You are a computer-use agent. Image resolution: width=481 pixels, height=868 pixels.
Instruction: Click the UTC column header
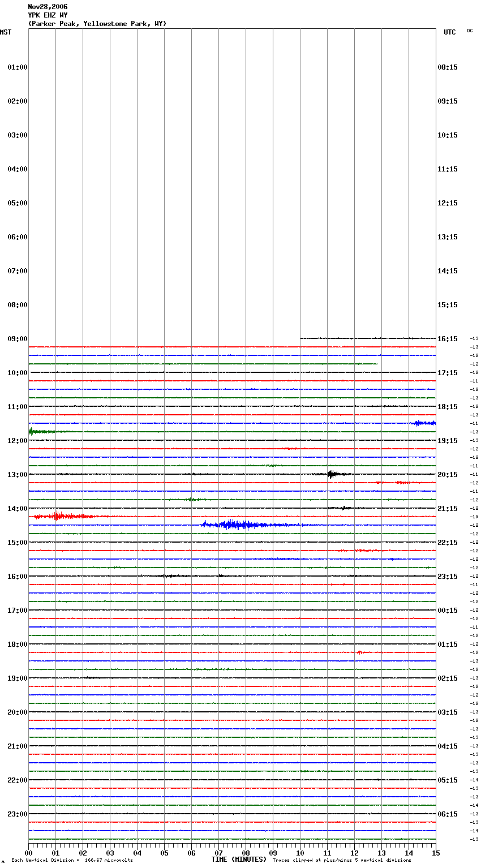click(449, 32)
